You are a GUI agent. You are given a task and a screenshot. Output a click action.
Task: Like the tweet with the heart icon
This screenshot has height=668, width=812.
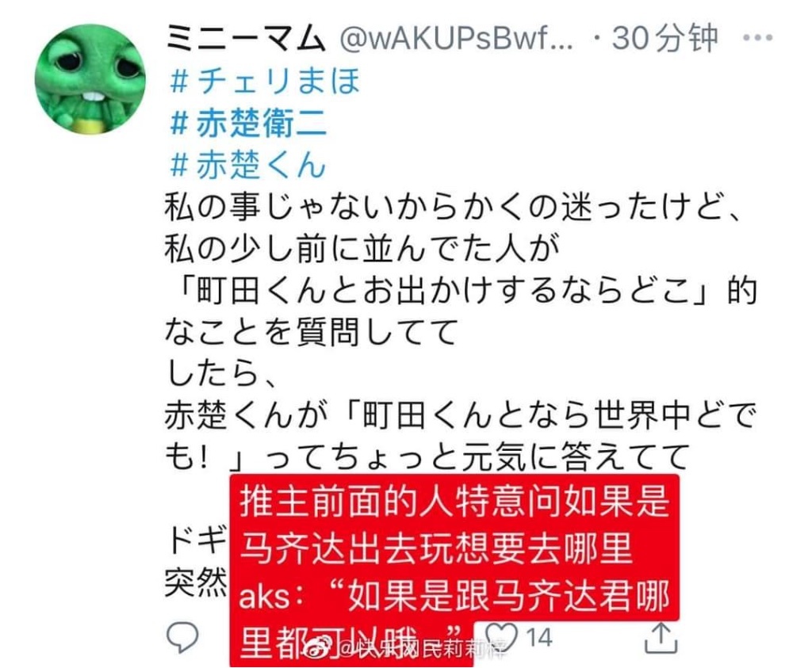500,636
